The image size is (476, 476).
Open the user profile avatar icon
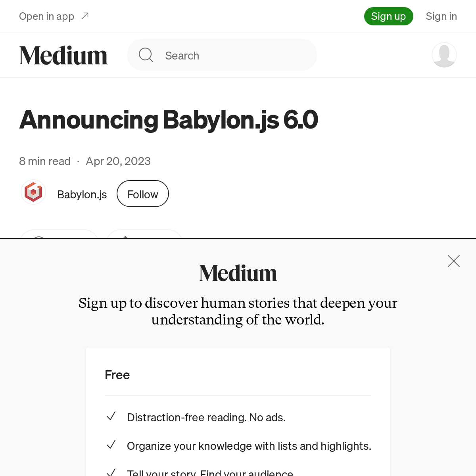444,55
